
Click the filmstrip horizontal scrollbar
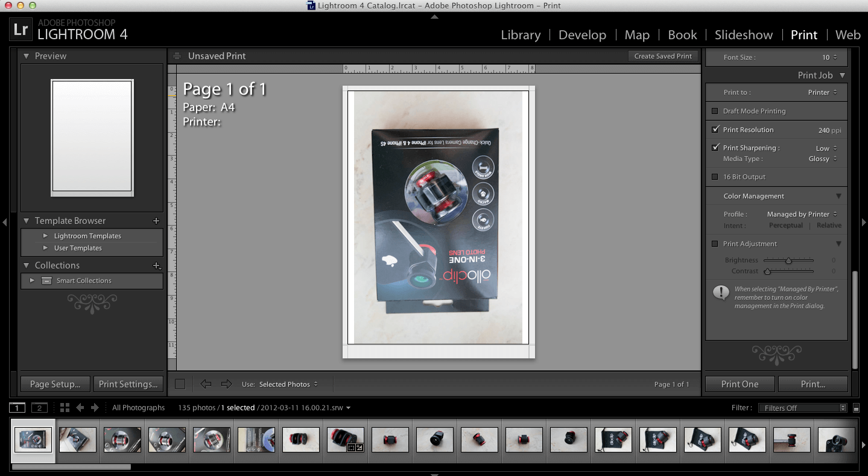[71, 466]
